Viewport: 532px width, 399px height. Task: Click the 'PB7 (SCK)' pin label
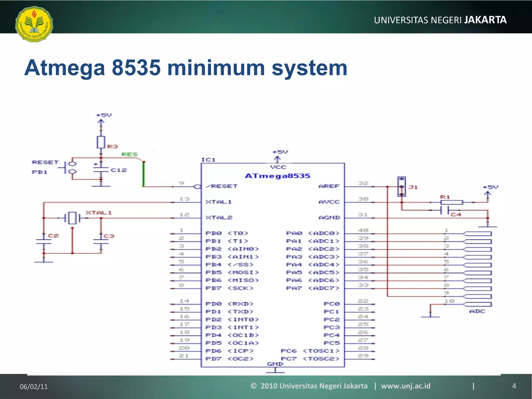229,288
